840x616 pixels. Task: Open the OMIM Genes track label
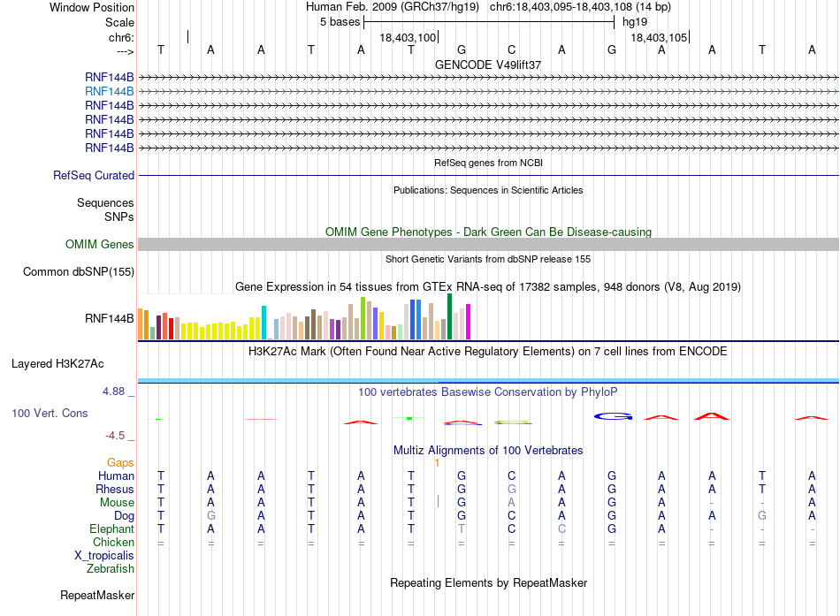(100, 244)
